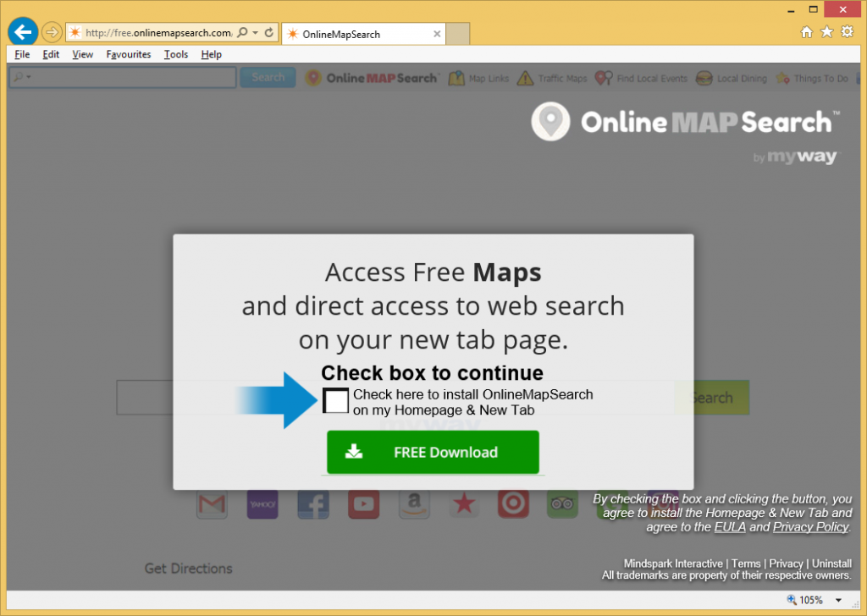Click the green FREE Download button
The width and height of the screenshot is (867, 616).
[433, 452]
